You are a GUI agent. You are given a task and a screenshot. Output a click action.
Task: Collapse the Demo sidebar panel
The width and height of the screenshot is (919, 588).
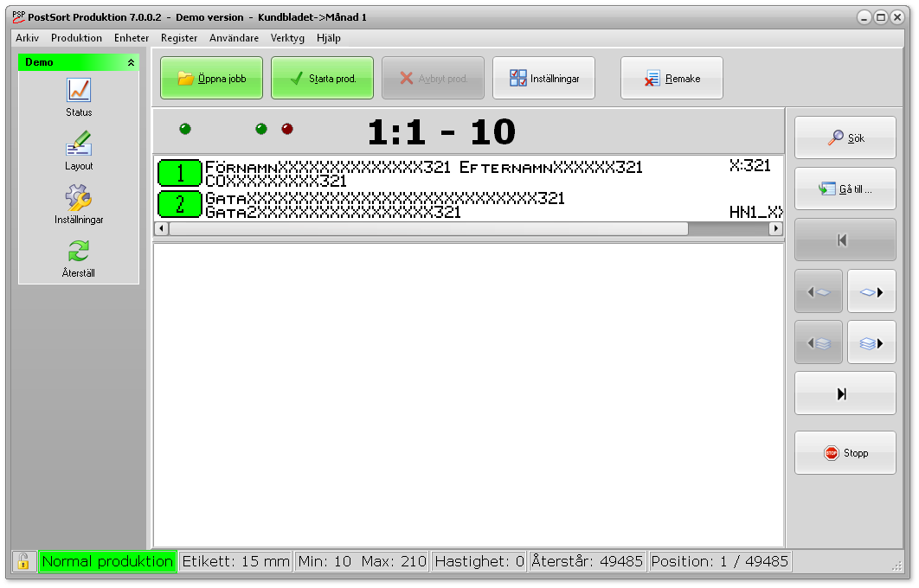(131, 62)
